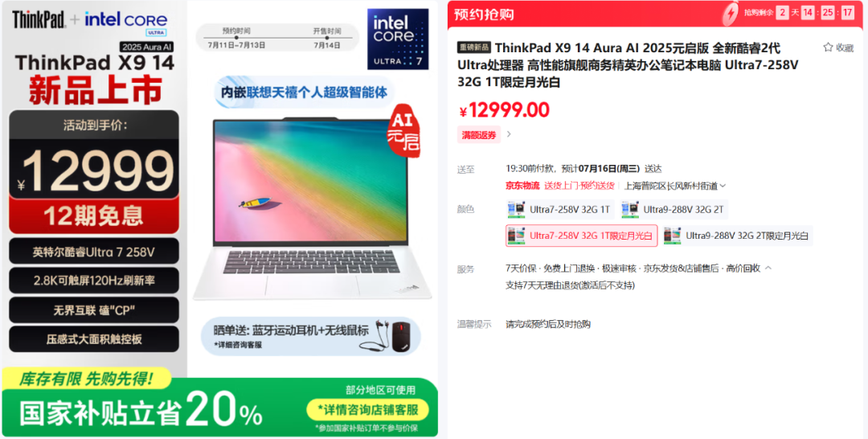Click the lightning bolt icon in red banner
The image size is (868, 439).
[731, 13]
